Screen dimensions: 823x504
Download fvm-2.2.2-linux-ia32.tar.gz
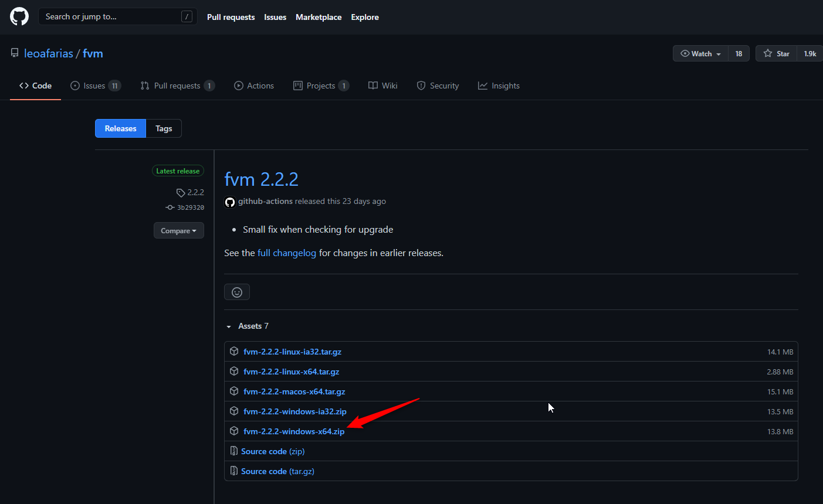click(x=292, y=352)
